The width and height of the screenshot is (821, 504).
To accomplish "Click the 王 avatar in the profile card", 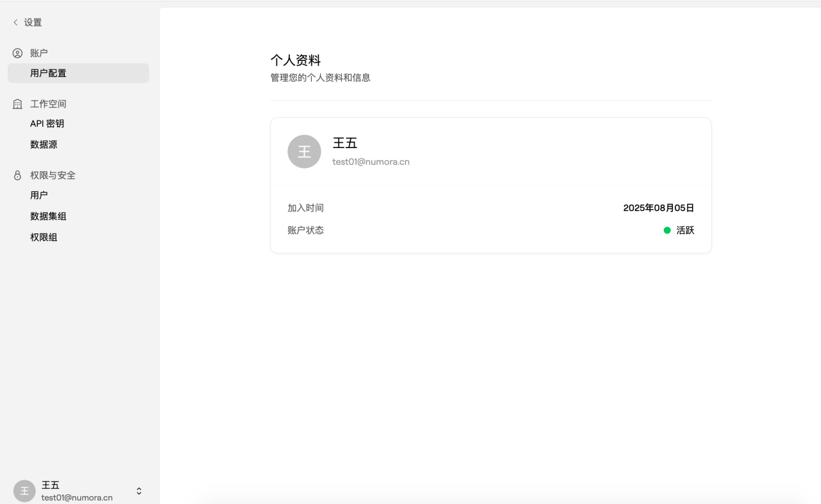I will pyautogui.click(x=304, y=151).
